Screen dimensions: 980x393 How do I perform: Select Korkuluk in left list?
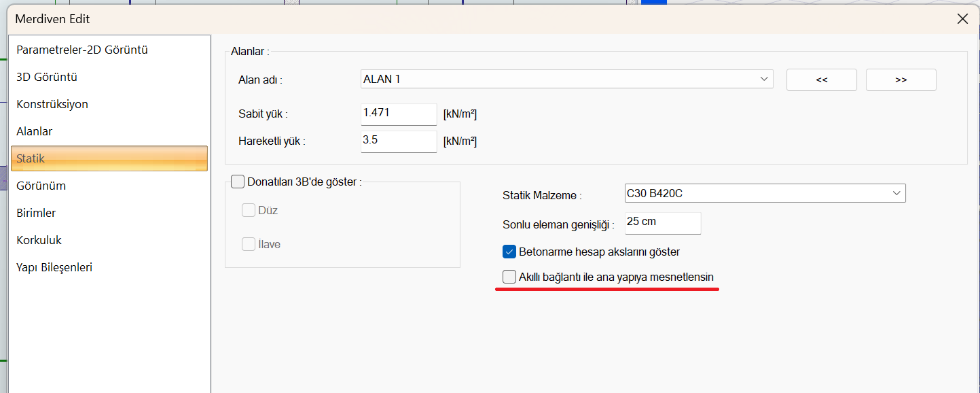tap(39, 240)
